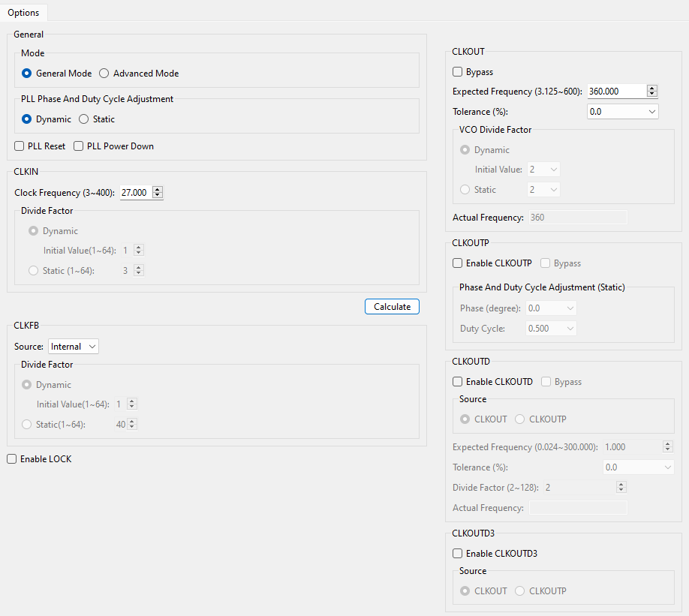The height and width of the screenshot is (616, 689).
Task: Enable the CLKOUTP output checkbox
Action: tap(458, 263)
